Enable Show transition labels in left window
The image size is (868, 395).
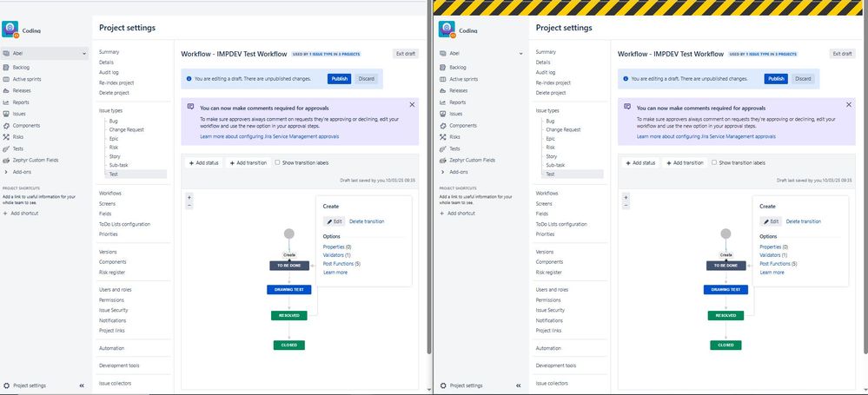[x=278, y=162]
